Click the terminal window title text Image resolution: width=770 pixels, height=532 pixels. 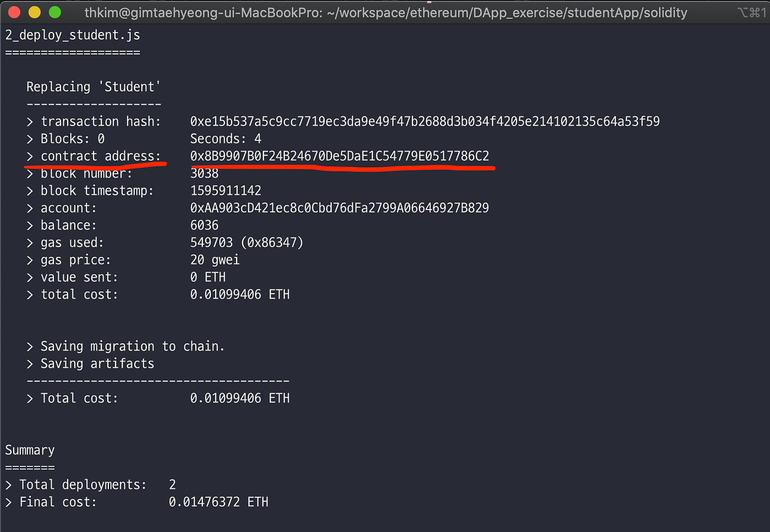[386, 13]
